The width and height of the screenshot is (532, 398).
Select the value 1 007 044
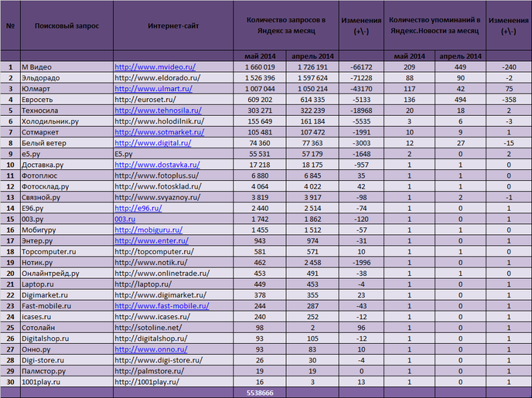pos(260,89)
